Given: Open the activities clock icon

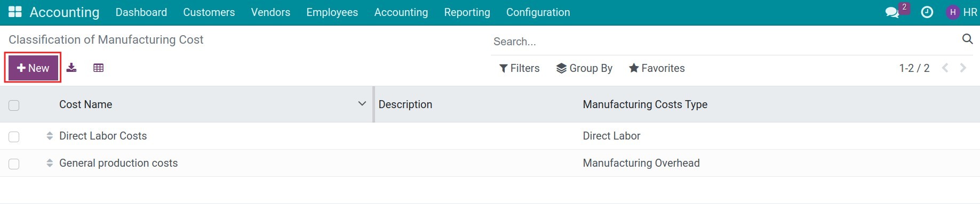Looking at the screenshot, I should (x=927, y=12).
